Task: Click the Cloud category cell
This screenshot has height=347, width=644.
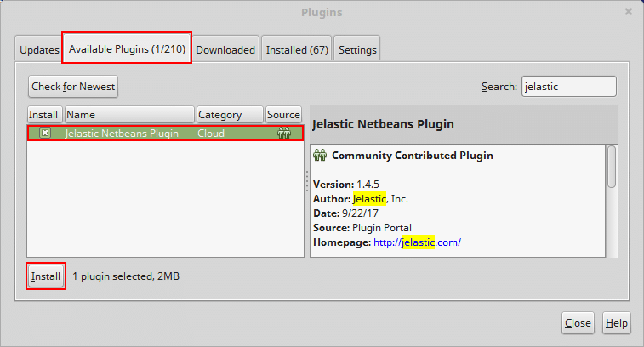Action: click(x=211, y=134)
